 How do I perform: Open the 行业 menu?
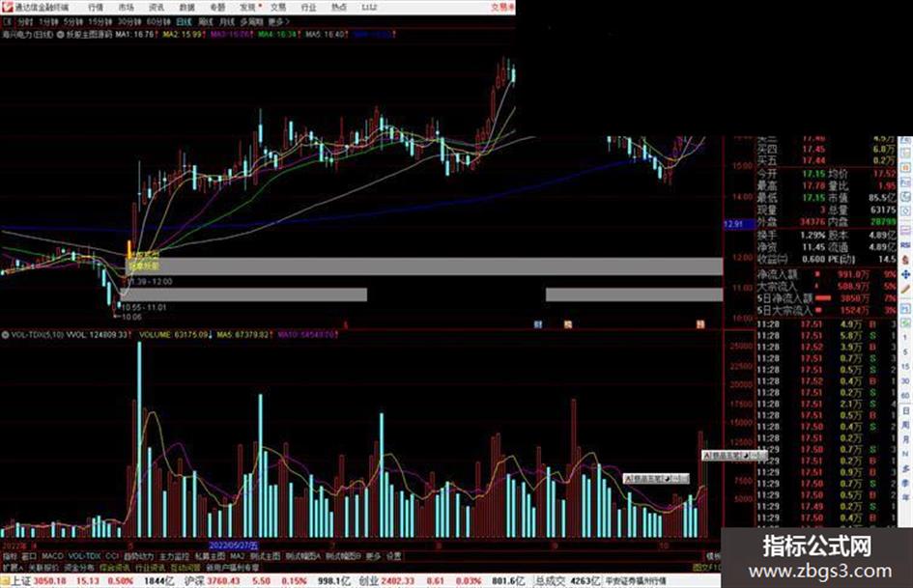(x=308, y=7)
